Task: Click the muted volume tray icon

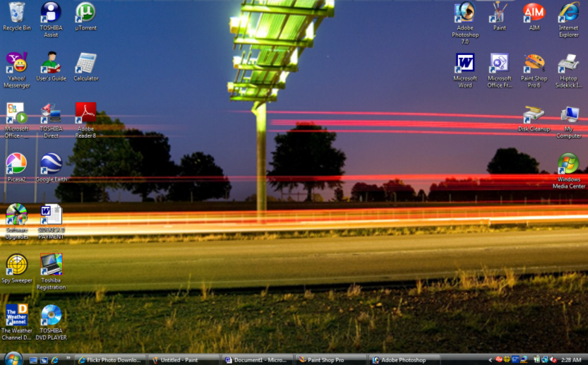Action: coord(553,360)
